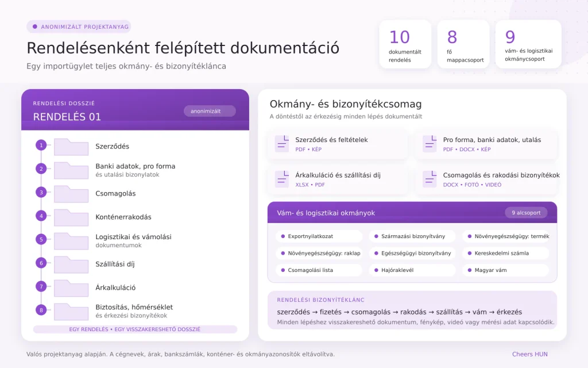588x368 pixels.
Task: Click the Rendelésenként felépített dokumentáció title
Action: 183,48
